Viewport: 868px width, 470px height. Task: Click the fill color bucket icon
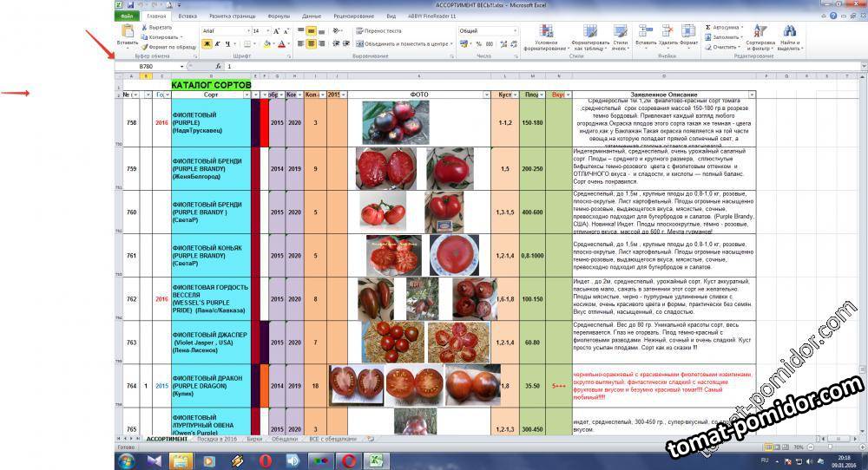(266, 43)
